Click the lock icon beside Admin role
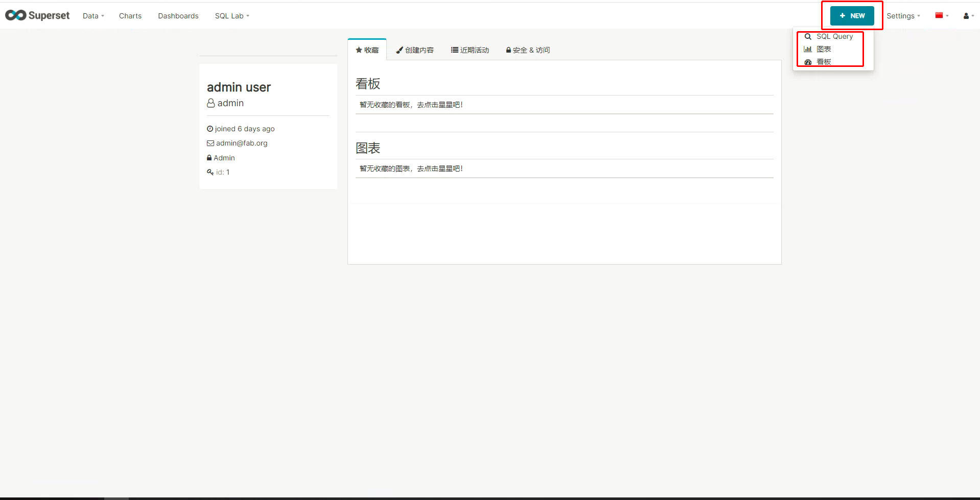This screenshot has width=980, height=500. (x=209, y=158)
